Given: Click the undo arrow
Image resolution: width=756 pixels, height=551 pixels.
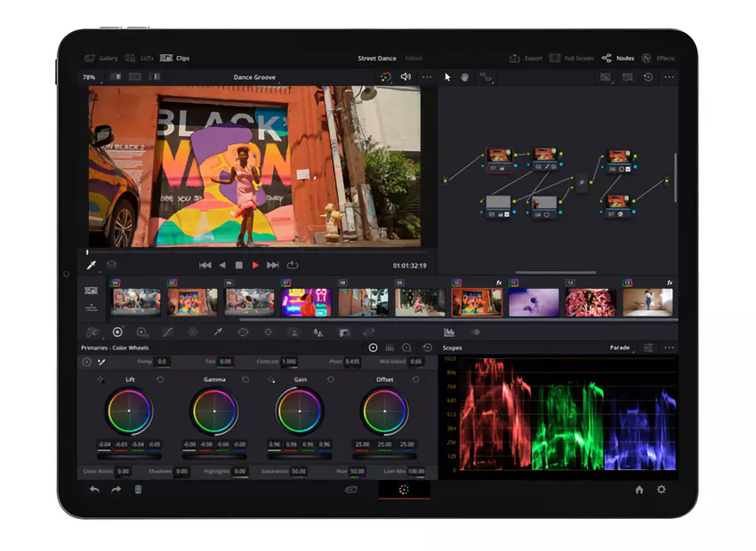Looking at the screenshot, I should pyautogui.click(x=94, y=490).
